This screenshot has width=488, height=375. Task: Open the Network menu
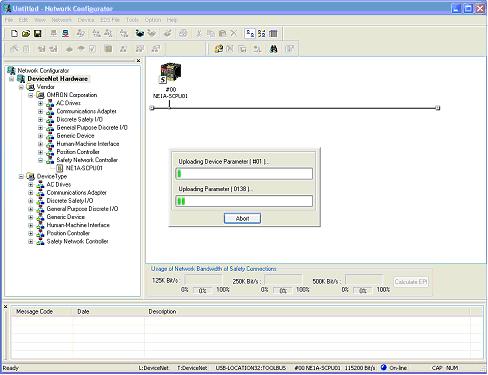(x=61, y=20)
